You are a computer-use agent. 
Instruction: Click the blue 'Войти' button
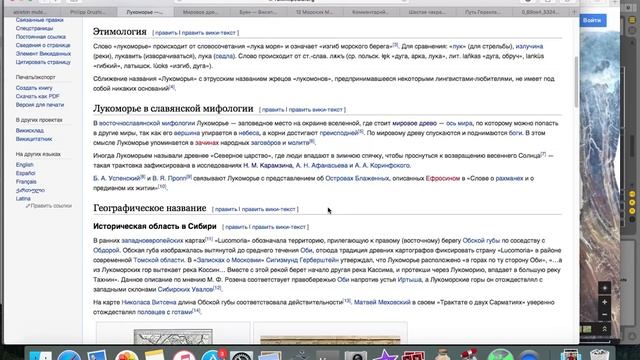tap(592, 20)
